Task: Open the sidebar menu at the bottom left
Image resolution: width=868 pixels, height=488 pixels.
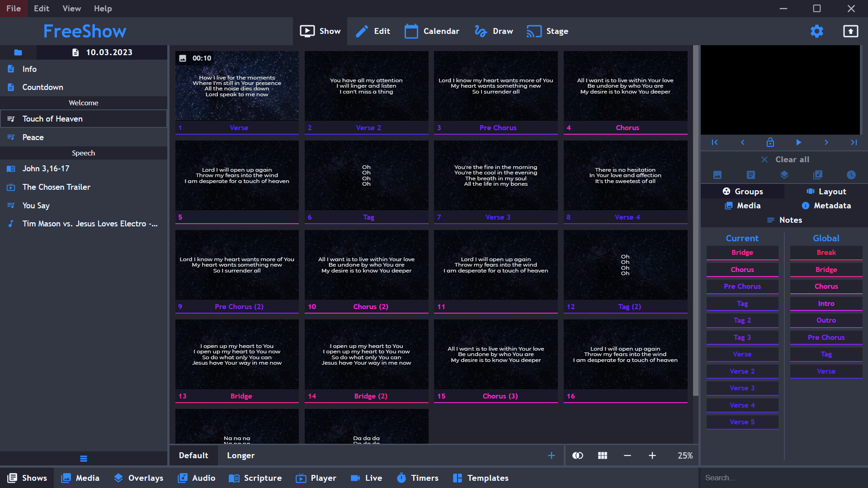Action: coord(84,458)
